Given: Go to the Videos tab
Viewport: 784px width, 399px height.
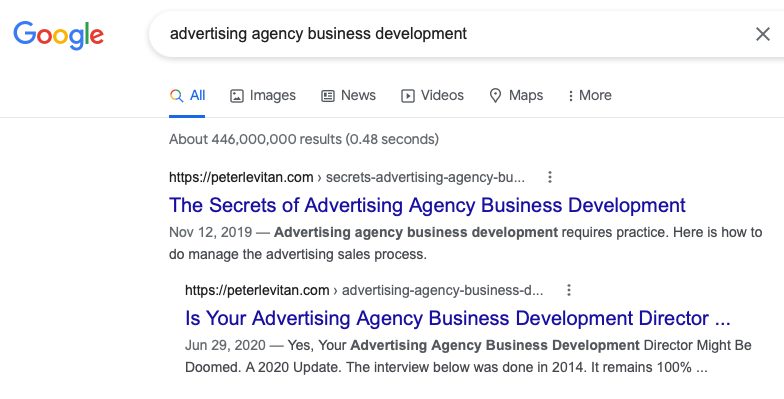Looking at the screenshot, I should pos(432,96).
